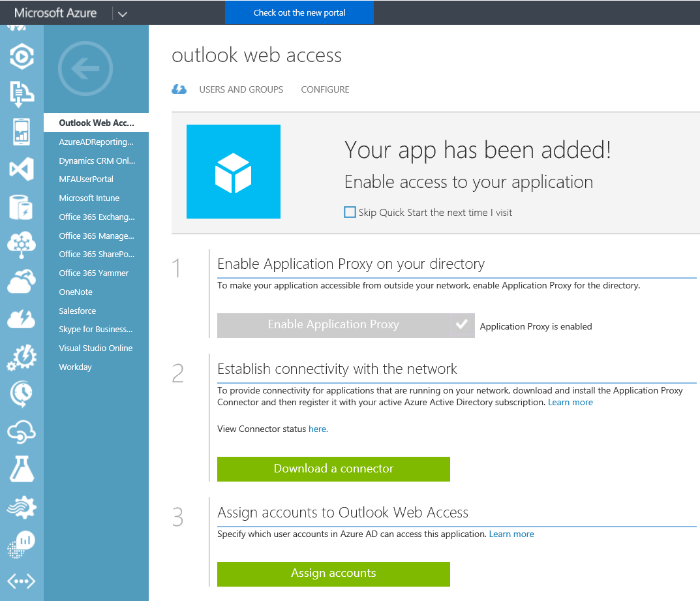Click 'Assign accounts to Outlook Web Access' heading
700x601 pixels.
(x=343, y=513)
